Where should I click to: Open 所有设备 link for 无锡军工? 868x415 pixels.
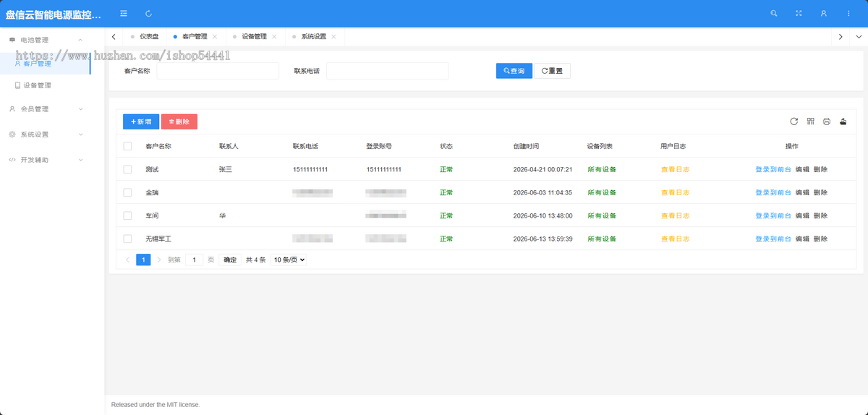pos(602,239)
